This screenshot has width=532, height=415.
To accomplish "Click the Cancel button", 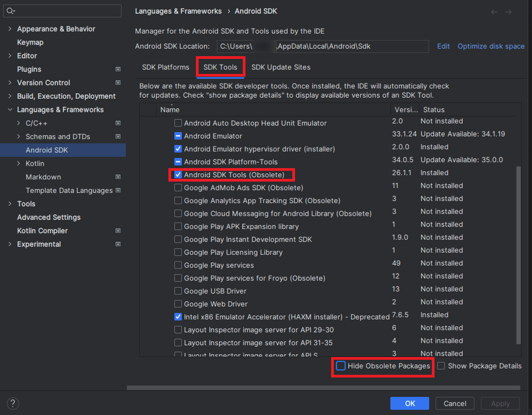I will [x=455, y=403].
